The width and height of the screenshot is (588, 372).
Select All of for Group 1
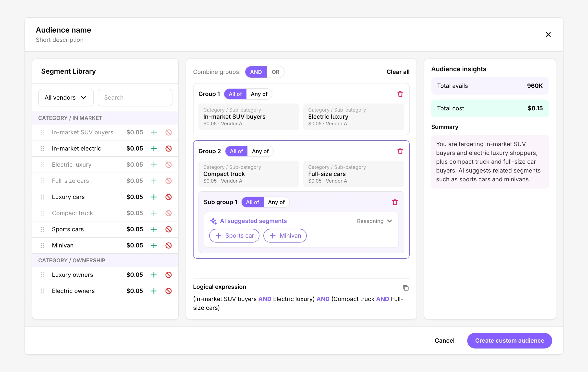[x=235, y=94]
